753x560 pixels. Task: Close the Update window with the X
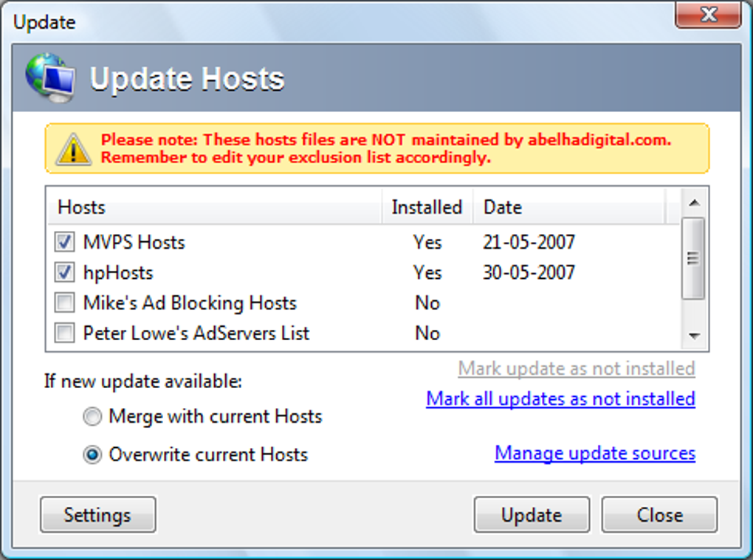(708, 14)
